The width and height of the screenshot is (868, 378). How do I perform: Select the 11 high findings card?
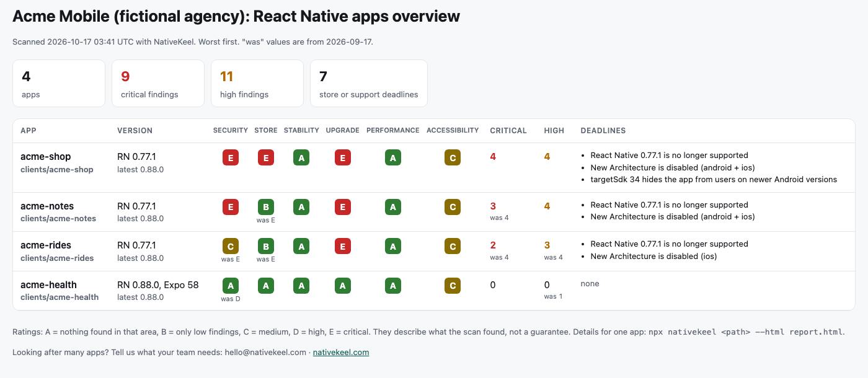[257, 84]
